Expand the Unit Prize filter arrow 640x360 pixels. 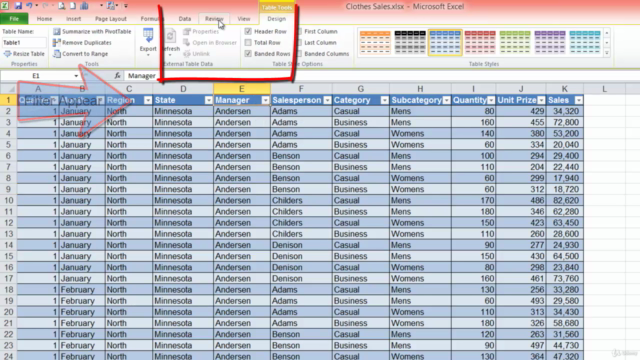click(541, 100)
